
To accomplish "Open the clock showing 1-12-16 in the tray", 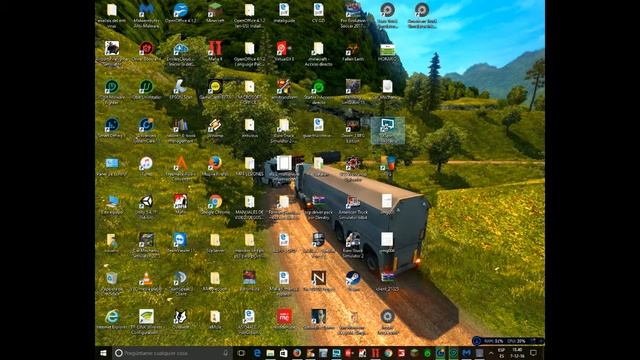I will click(517, 353).
